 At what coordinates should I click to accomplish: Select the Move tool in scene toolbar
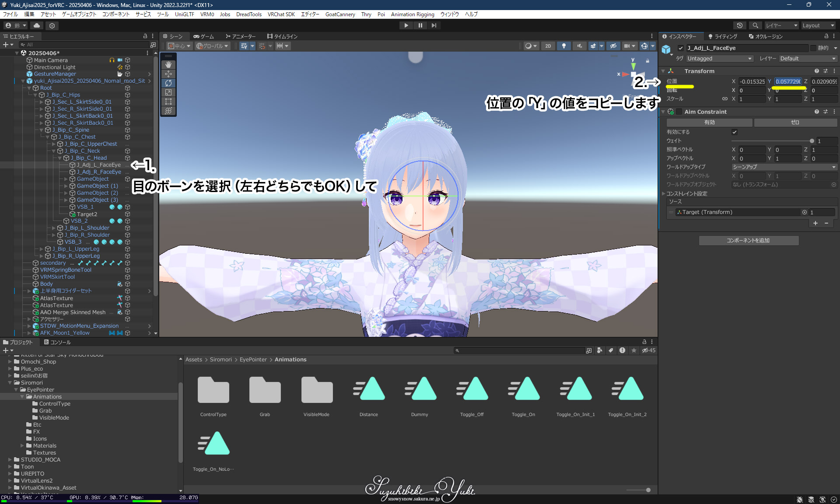click(x=168, y=73)
